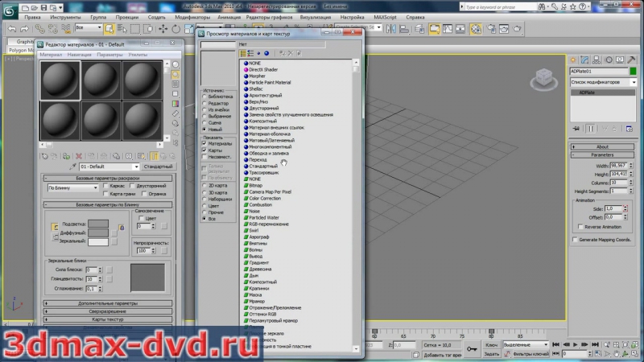Toggle the Карты checkbox

coord(204,150)
